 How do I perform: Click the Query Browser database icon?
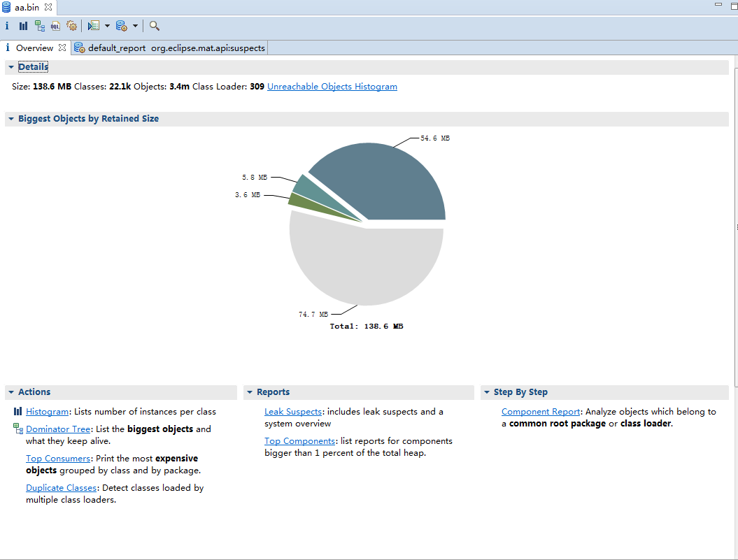click(121, 26)
